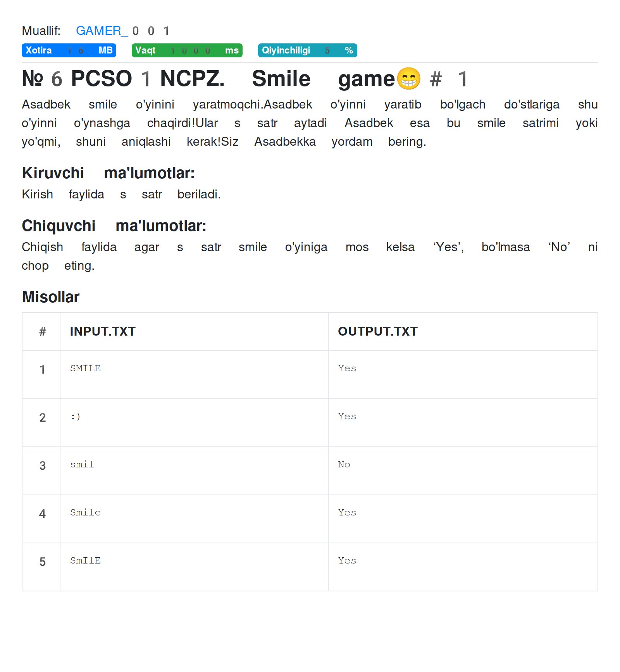Click the Kiruvchi ma'lumotlar heading

click(108, 173)
